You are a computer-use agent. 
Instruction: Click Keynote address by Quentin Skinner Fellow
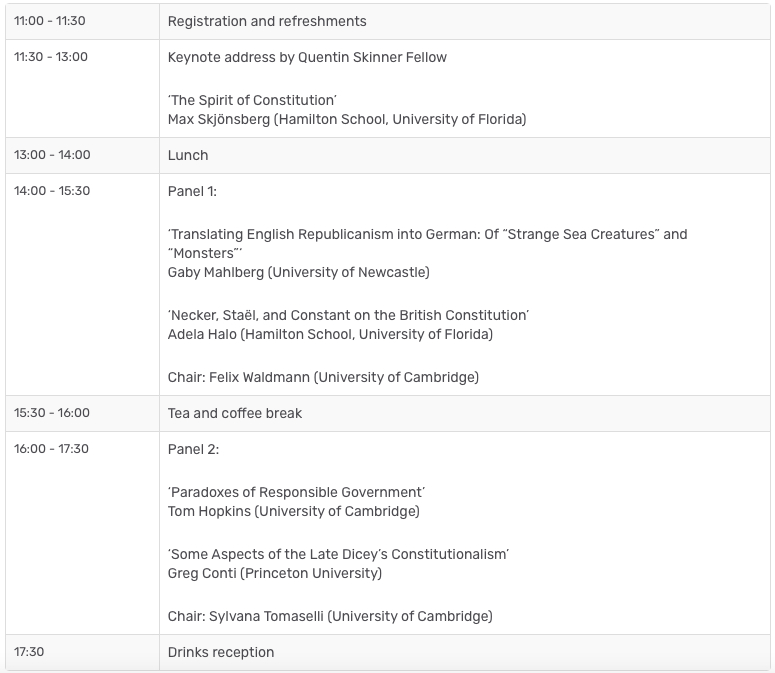point(307,57)
